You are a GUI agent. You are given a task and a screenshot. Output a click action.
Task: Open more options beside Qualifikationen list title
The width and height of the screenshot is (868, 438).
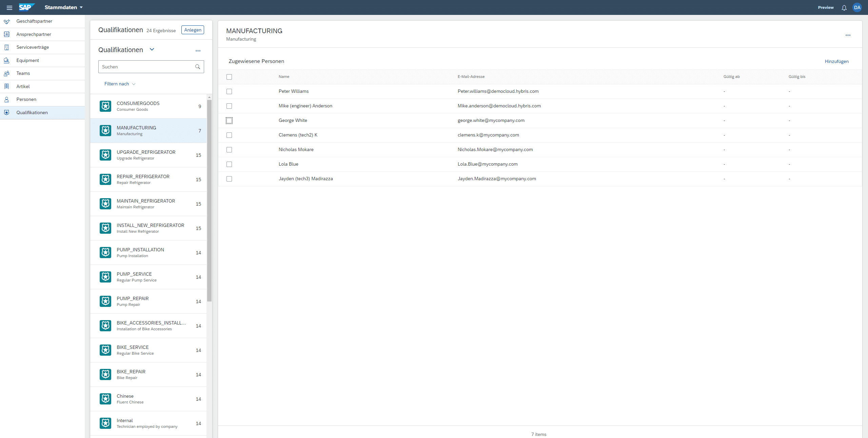tap(198, 51)
